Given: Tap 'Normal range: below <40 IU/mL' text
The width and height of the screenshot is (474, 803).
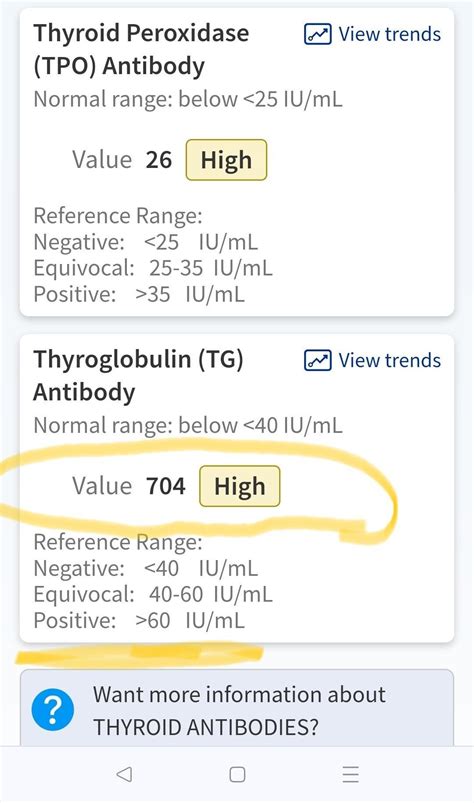Looking at the screenshot, I should (188, 426).
